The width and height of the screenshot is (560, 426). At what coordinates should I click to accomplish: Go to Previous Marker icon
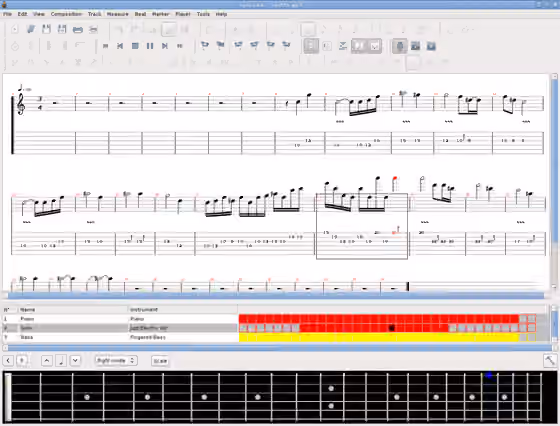254,45
